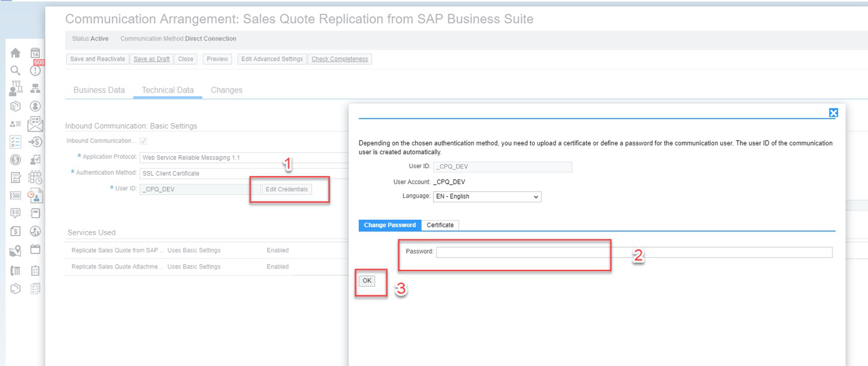Open the Changes tab
868x366 pixels.
tap(226, 90)
